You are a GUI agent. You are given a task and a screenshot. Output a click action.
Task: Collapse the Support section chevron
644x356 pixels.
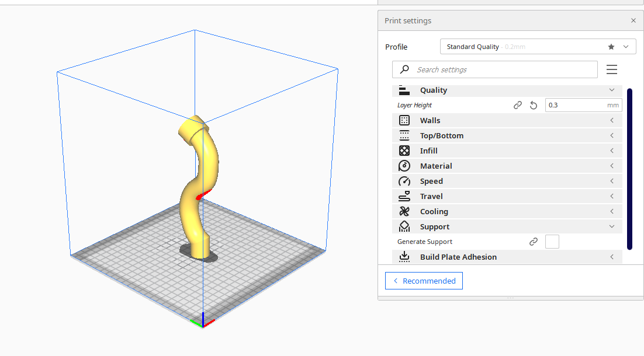pos(611,227)
